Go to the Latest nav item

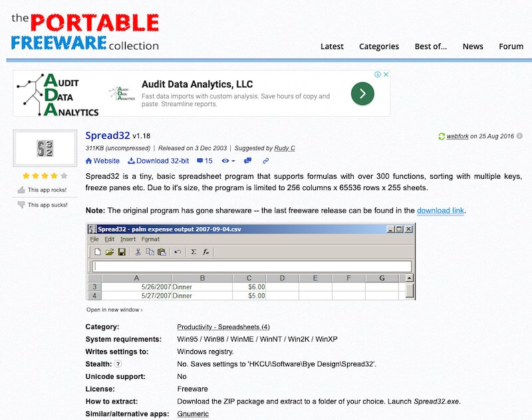coord(332,47)
